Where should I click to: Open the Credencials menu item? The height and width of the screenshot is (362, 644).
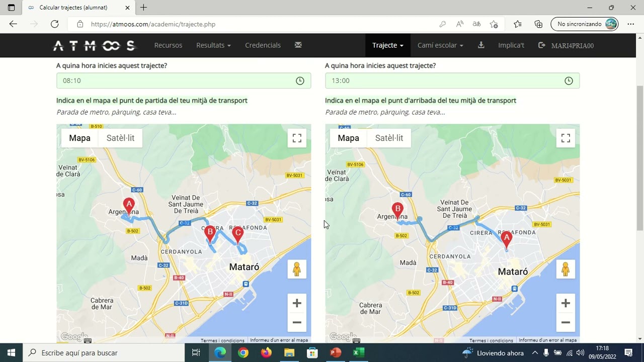[263, 45]
